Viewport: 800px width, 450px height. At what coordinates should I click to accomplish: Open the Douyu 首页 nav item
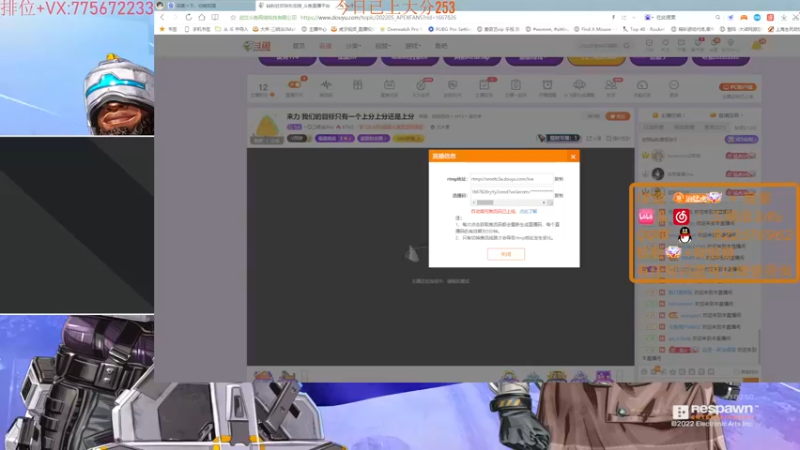click(298, 46)
